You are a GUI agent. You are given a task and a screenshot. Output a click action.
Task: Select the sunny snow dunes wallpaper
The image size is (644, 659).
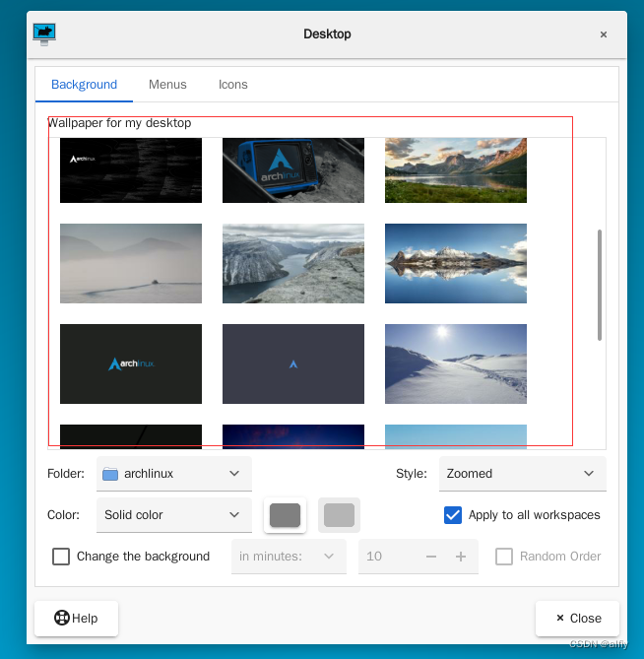click(456, 363)
